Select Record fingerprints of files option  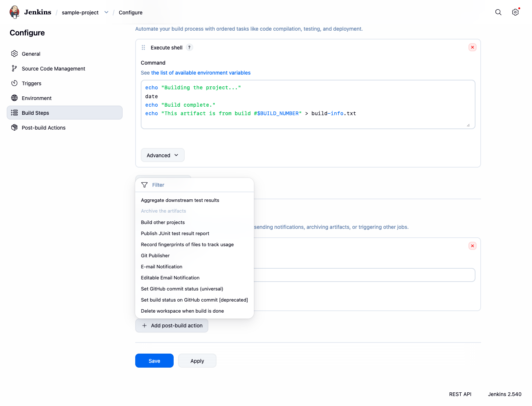(x=194, y=244)
